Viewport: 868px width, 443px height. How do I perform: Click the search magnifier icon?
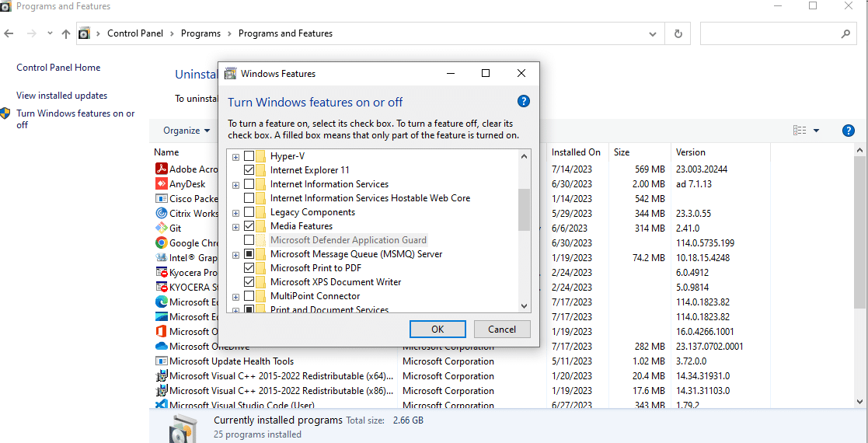pyautogui.click(x=845, y=33)
